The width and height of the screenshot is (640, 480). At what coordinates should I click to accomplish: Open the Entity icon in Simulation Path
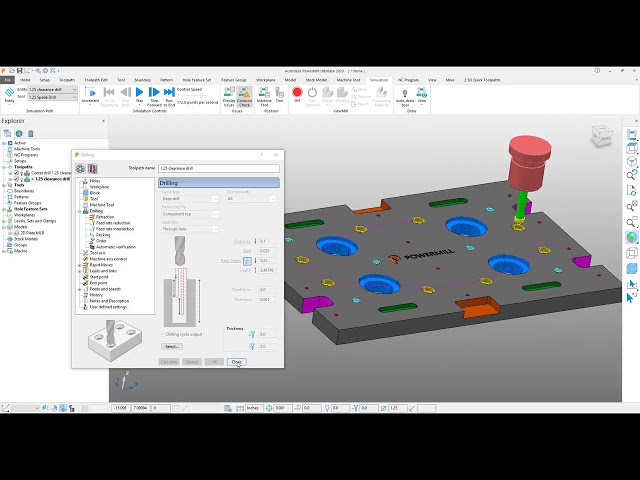click(x=9, y=96)
